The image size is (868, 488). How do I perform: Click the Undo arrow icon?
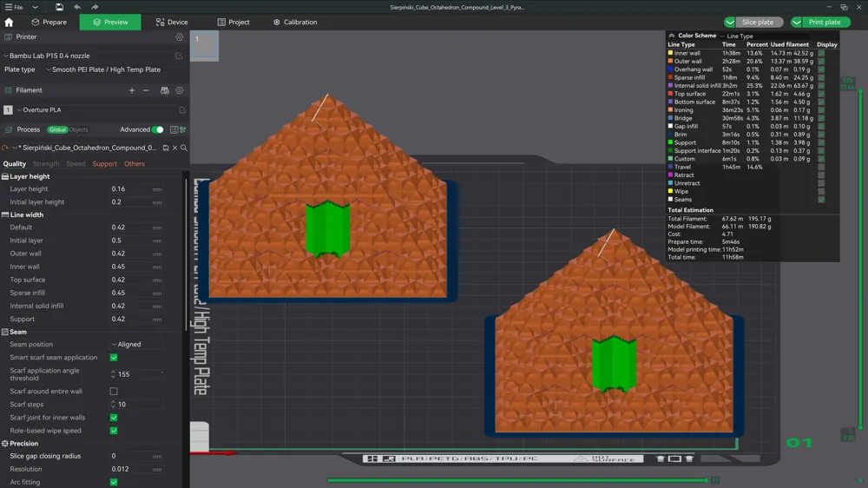point(77,7)
